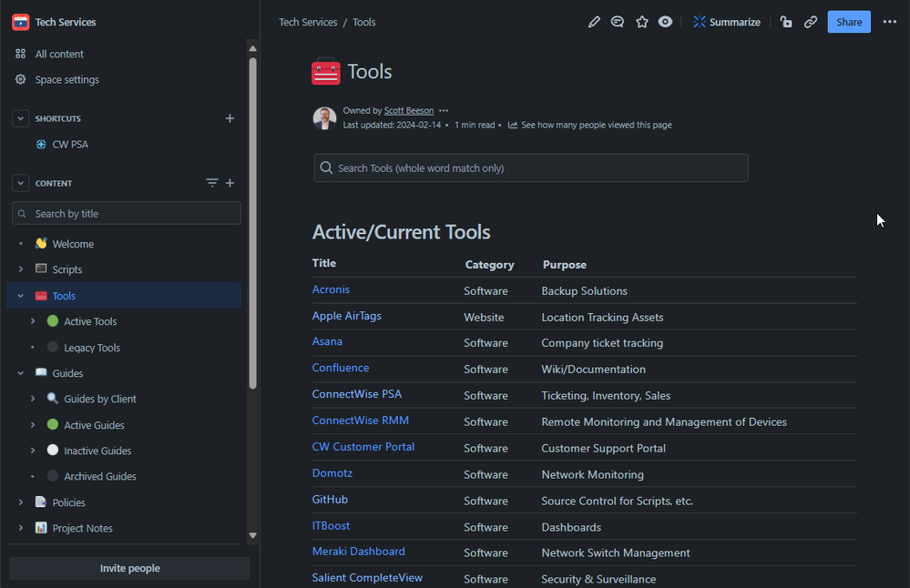
Task: Open the ConnectWise PSA link
Action: pyautogui.click(x=356, y=394)
